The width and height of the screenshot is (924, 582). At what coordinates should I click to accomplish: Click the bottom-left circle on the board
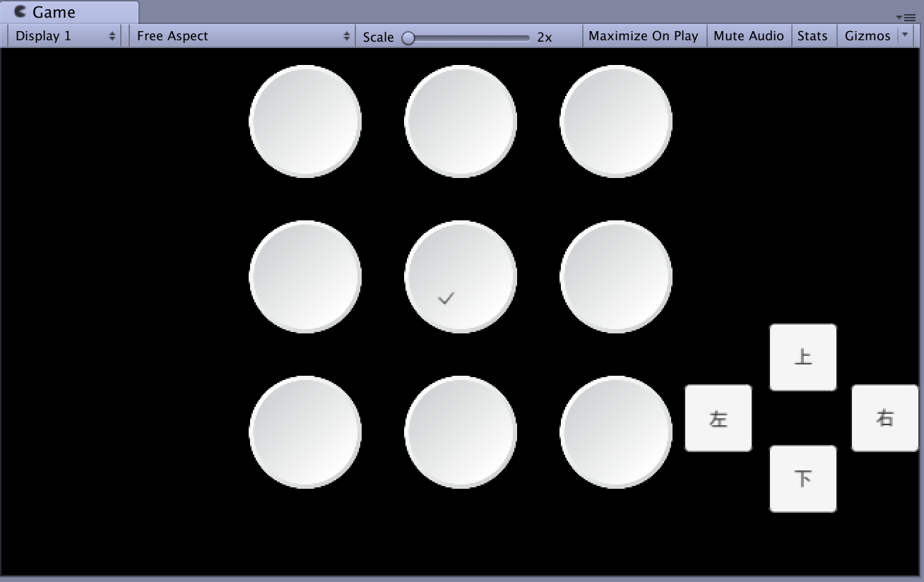[305, 431]
